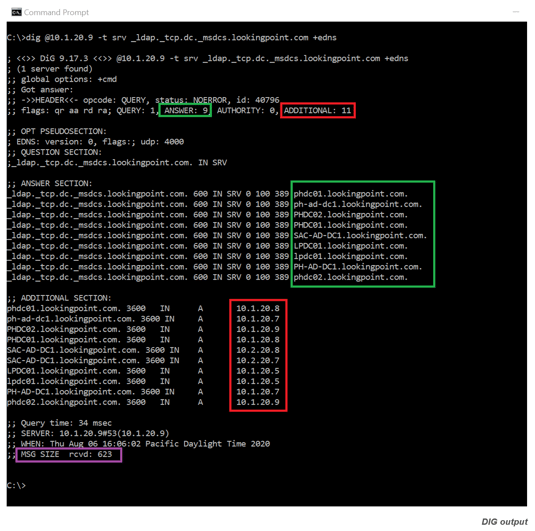Screen dimensions: 535x531
Task: Click the "status: NOERROR" text
Action: click(191, 100)
